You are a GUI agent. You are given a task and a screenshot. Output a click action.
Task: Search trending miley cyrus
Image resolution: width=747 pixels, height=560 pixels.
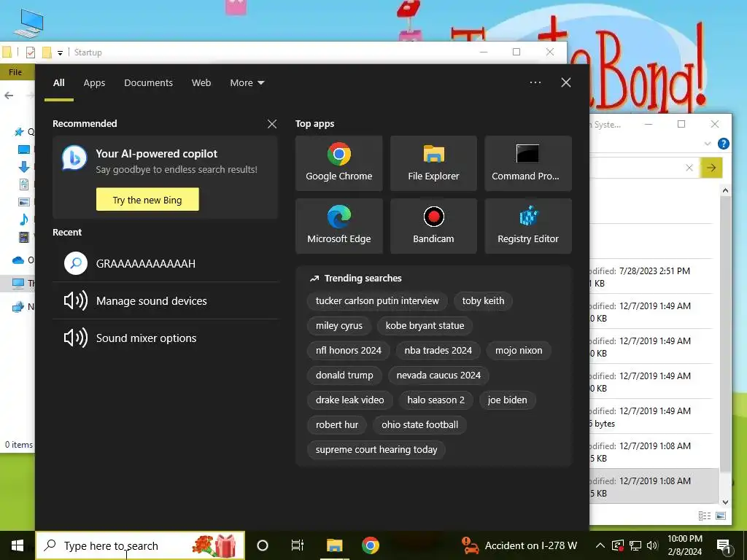click(338, 325)
